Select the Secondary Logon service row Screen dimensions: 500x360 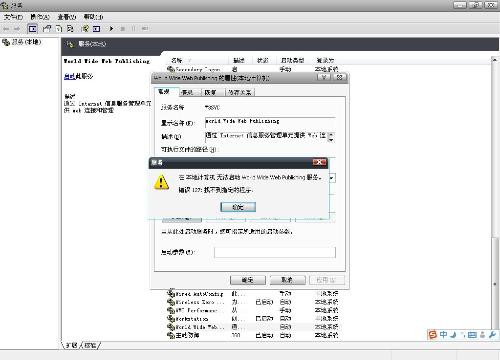coord(253,69)
